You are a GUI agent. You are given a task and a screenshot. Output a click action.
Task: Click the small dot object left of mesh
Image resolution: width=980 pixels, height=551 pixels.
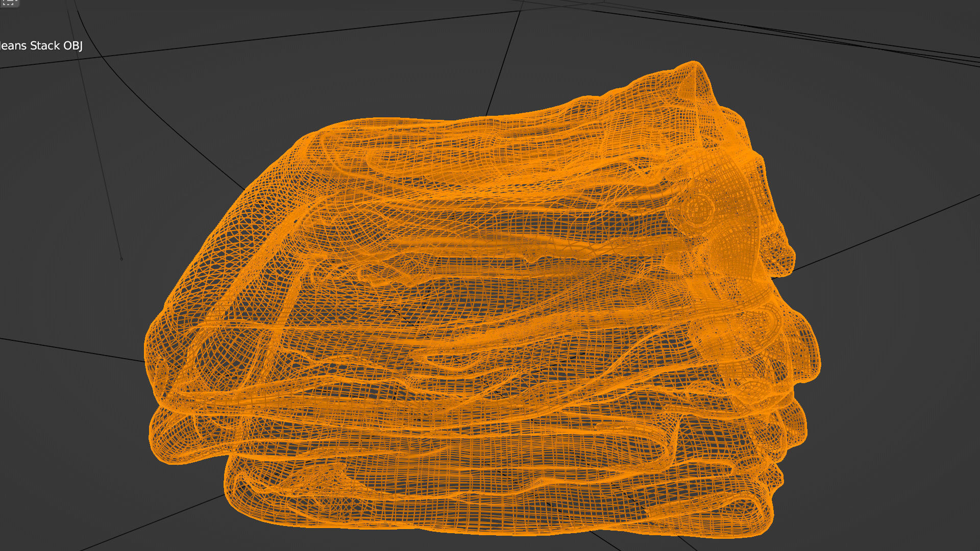click(121, 259)
